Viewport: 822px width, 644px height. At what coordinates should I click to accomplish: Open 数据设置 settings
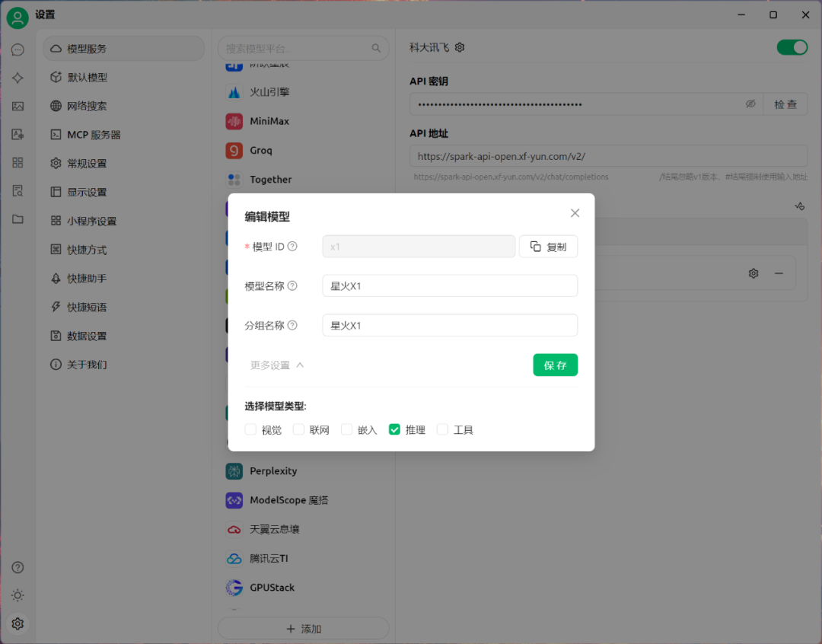124,336
